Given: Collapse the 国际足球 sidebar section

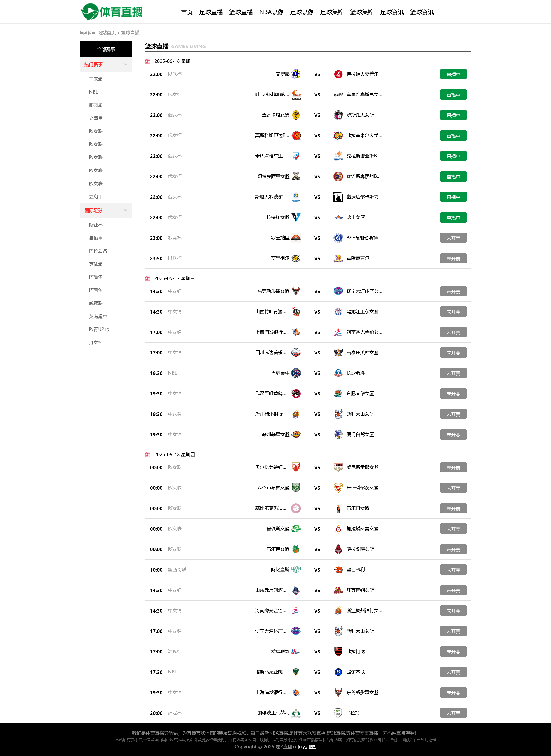Looking at the screenshot, I should [x=126, y=210].
